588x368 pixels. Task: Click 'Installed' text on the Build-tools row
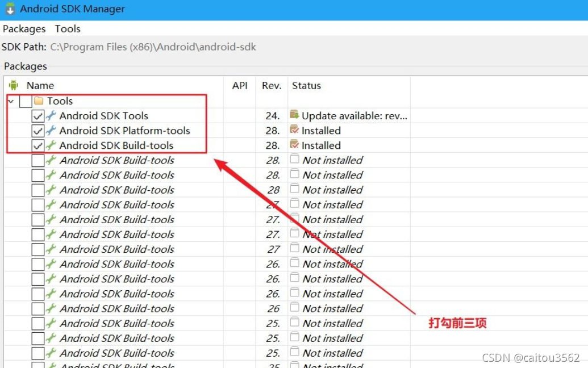tap(321, 145)
